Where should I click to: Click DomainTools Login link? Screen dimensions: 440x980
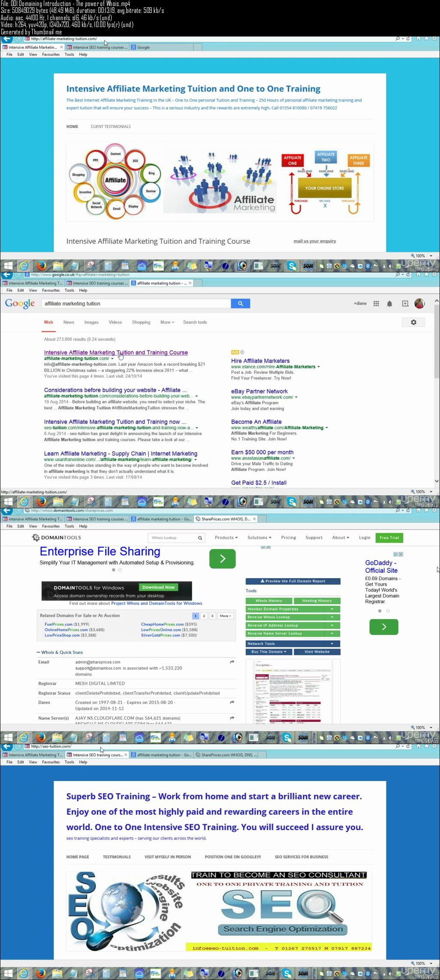pyautogui.click(x=364, y=537)
